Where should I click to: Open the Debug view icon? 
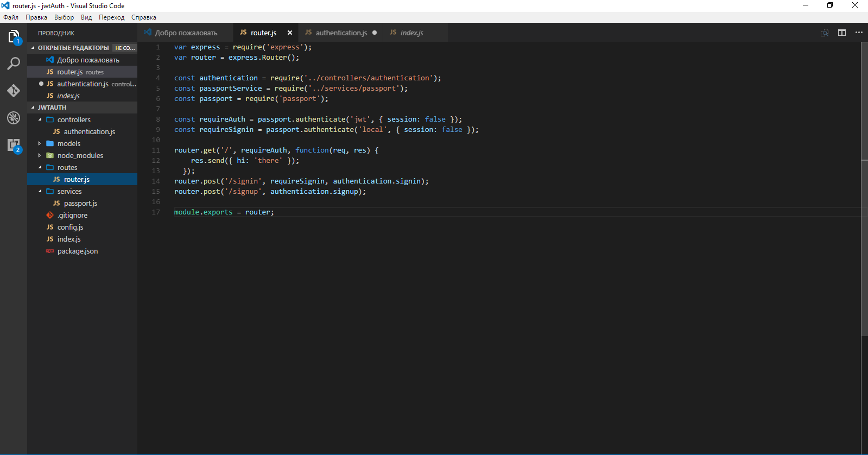pos(14,118)
